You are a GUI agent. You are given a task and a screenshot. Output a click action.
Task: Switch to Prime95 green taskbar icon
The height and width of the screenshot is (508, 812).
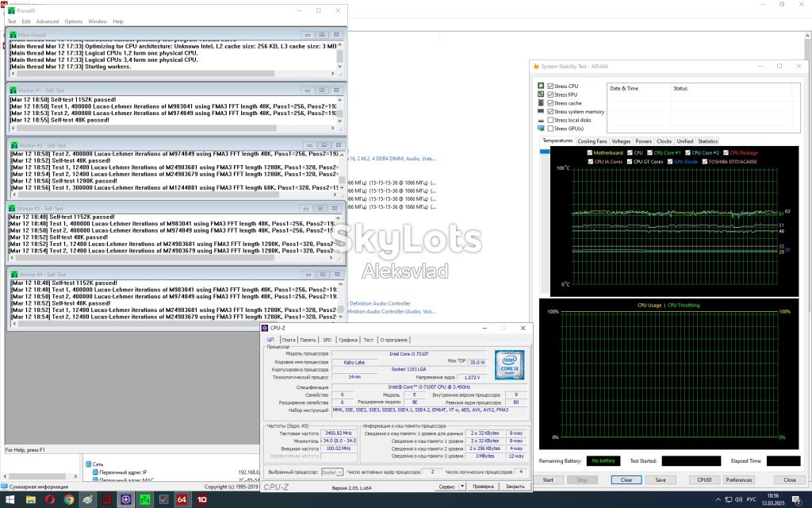tap(144, 500)
